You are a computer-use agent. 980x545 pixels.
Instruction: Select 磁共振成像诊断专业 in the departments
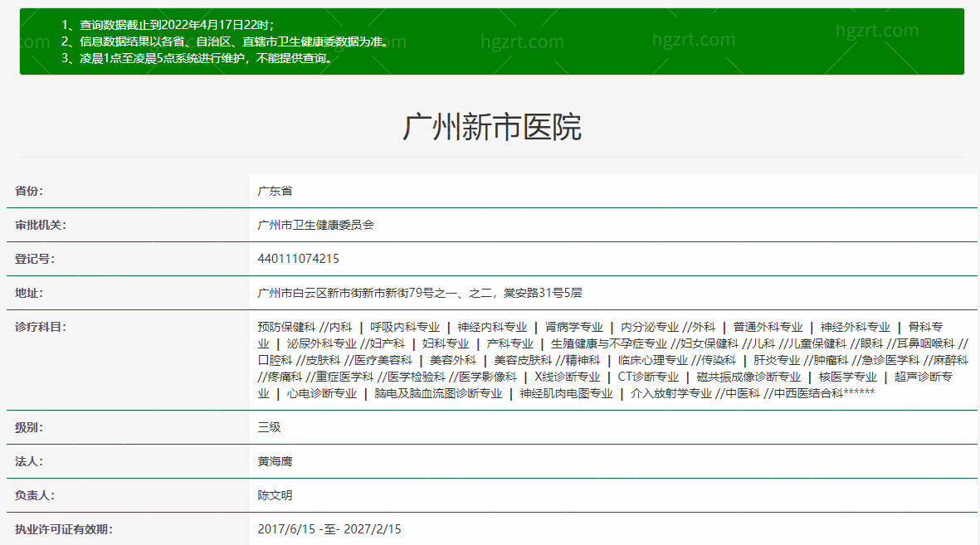pyautogui.click(x=748, y=377)
